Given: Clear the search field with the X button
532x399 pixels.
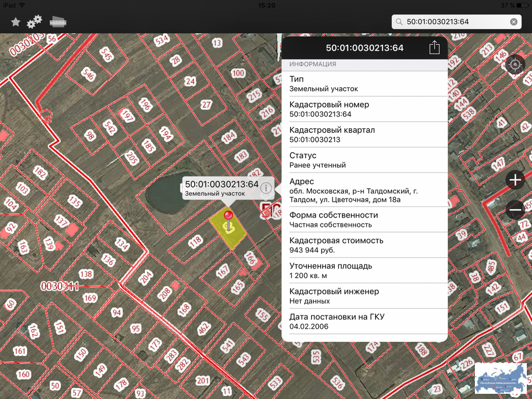Looking at the screenshot, I should [x=514, y=22].
